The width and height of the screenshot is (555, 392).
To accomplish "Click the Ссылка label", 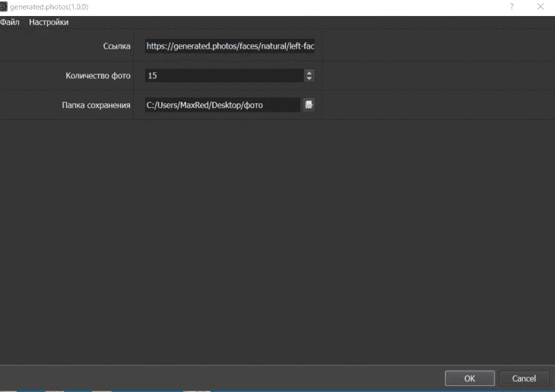I will tap(116, 46).
